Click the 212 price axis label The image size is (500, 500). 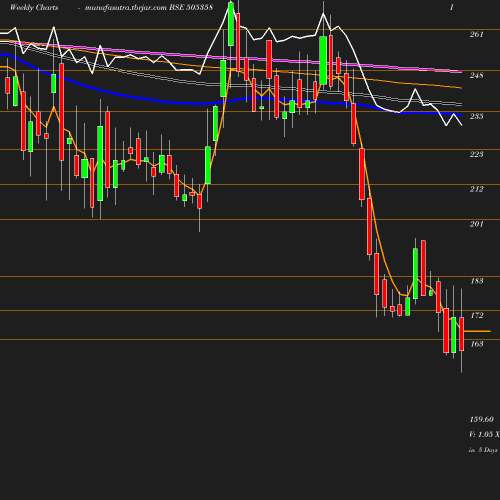coord(476,189)
